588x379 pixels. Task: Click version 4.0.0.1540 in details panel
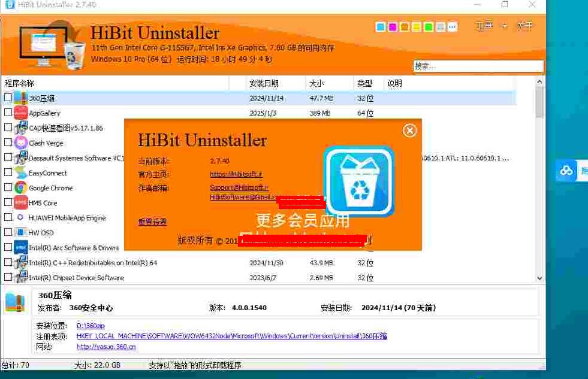click(249, 308)
